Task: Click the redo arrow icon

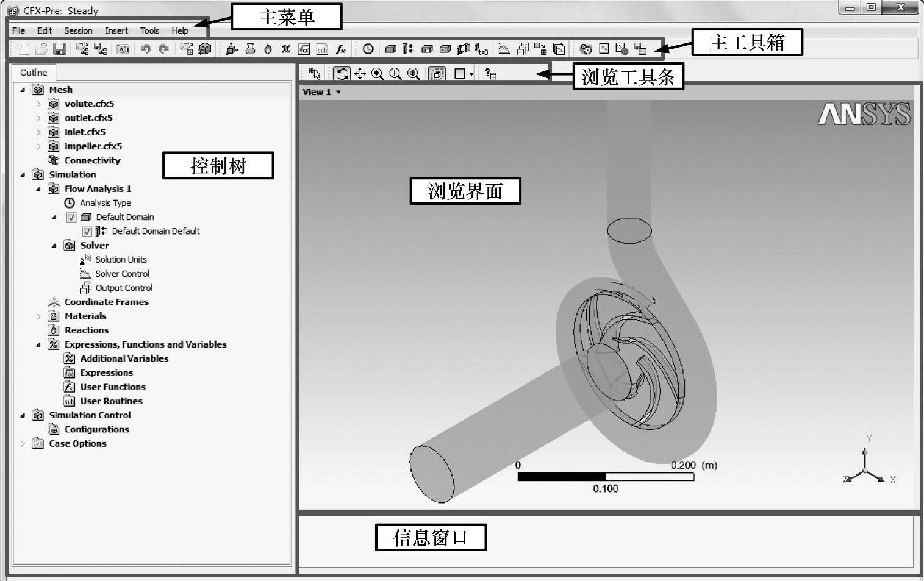Action: (163, 49)
